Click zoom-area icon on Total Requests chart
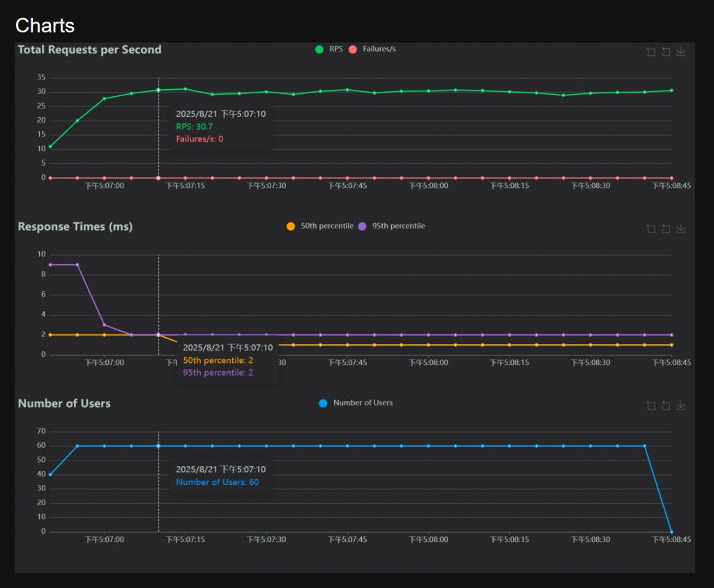 coord(651,52)
